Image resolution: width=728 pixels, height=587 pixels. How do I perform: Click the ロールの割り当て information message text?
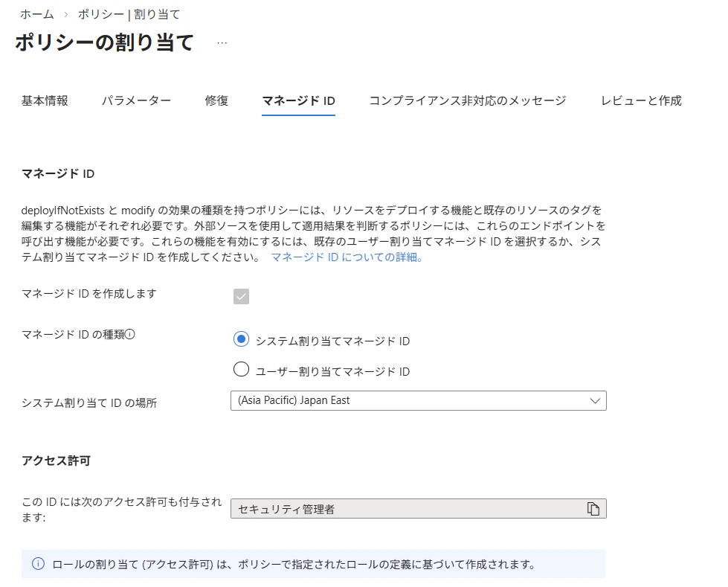[294, 564]
